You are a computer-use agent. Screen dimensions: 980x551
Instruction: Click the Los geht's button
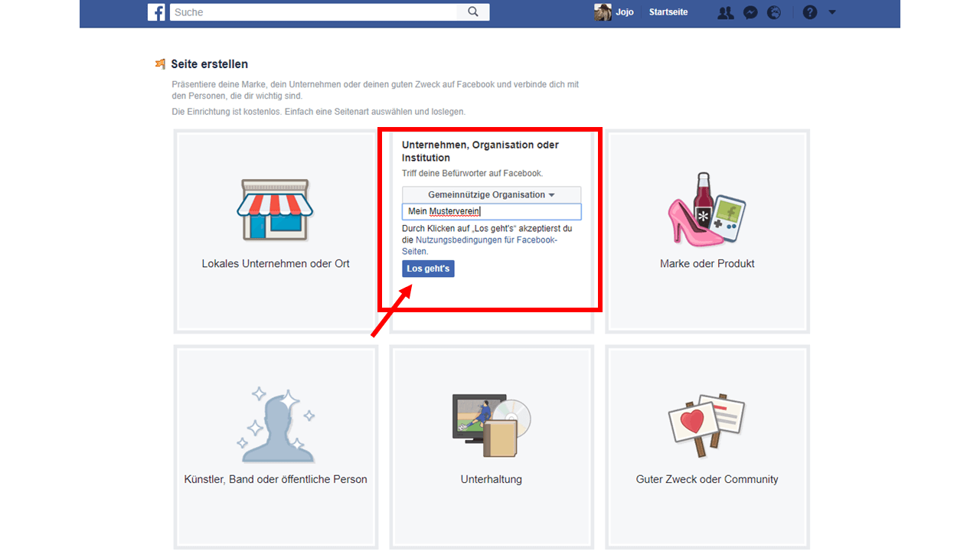tap(428, 269)
